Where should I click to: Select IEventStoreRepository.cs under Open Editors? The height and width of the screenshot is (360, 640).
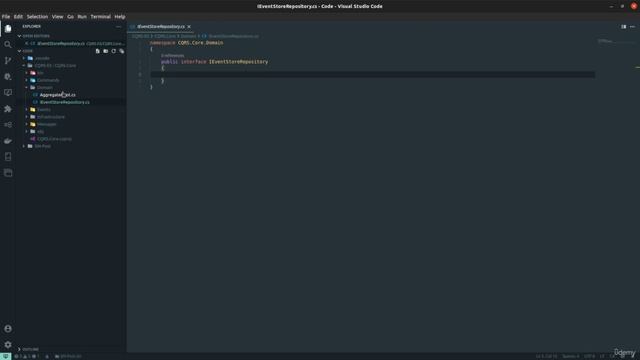[61, 43]
